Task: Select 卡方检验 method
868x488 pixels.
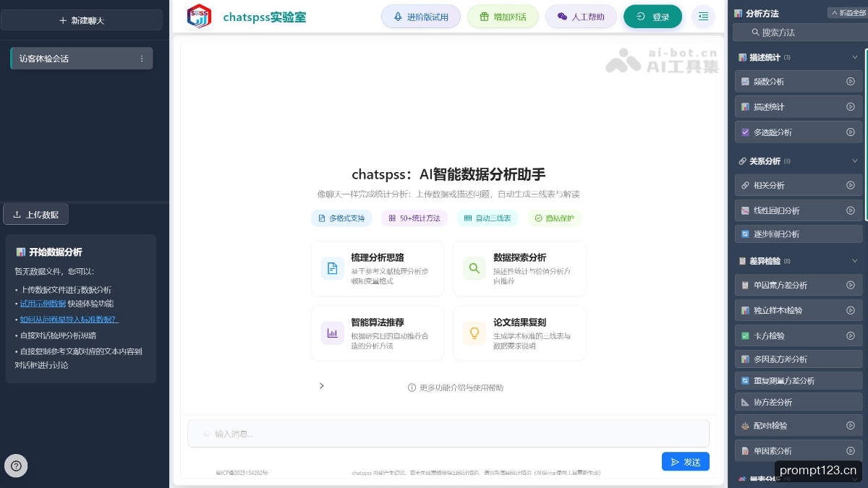Action: click(x=799, y=336)
